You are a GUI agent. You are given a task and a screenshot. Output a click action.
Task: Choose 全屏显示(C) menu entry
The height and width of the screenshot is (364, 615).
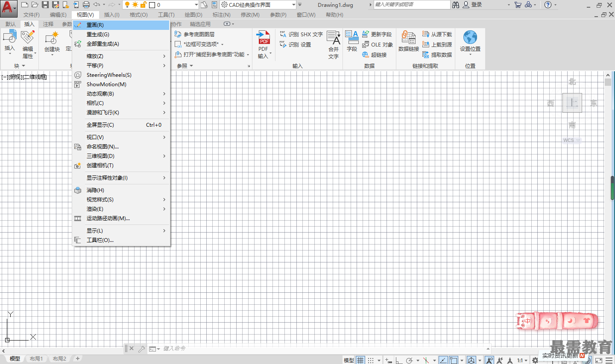coord(121,125)
